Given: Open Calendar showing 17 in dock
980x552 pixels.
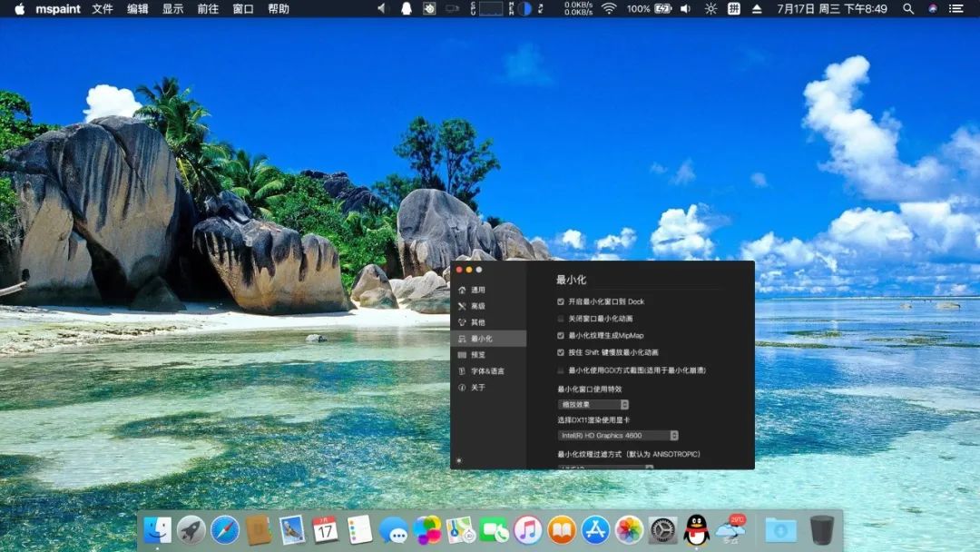Looking at the screenshot, I should [325, 530].
